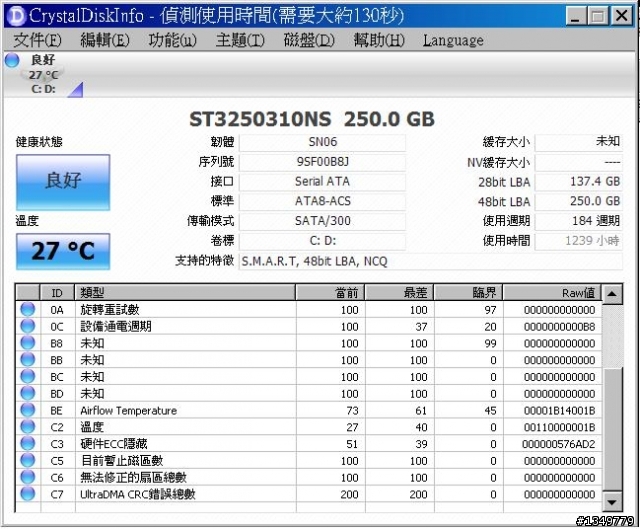Click the power-on hours 1239 小時

point(579,241)
